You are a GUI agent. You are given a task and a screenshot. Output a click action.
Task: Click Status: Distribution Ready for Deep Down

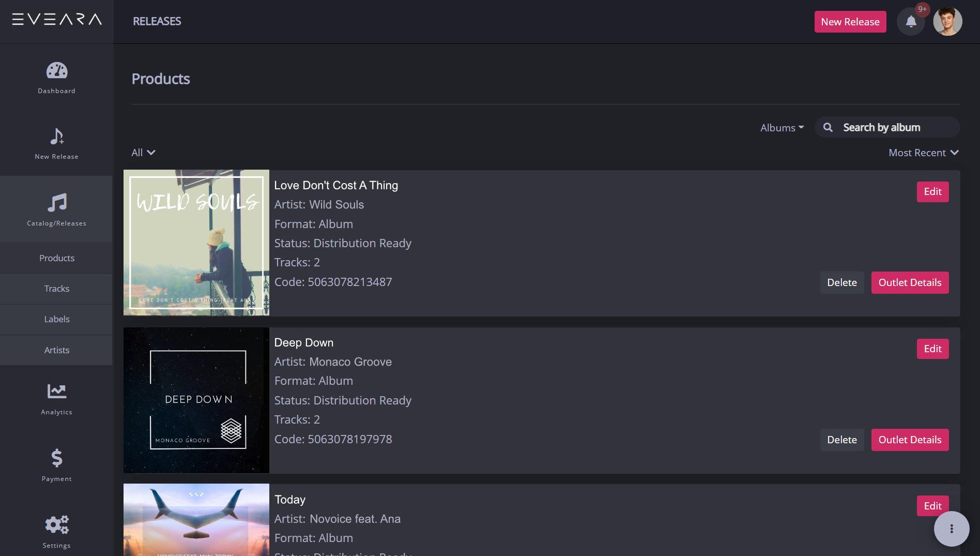click(343, 400)
